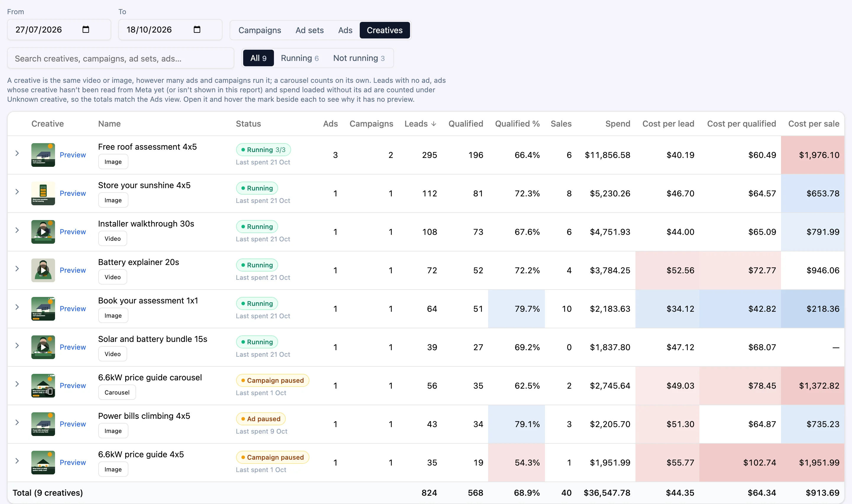
Task: Expand the Solar and battery bundle 15s row
Action: (x=17, y=345)
